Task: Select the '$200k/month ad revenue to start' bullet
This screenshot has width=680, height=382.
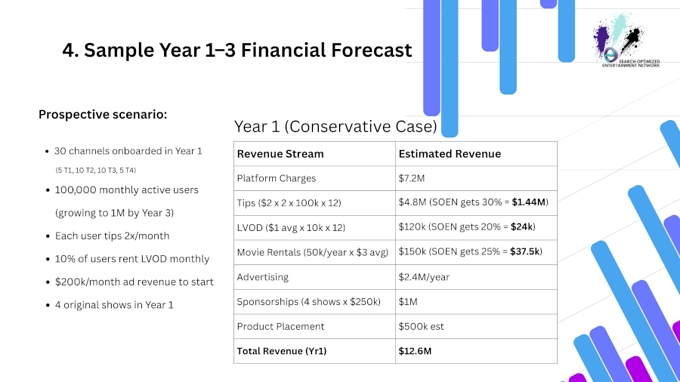Action: tap(134, 282)
